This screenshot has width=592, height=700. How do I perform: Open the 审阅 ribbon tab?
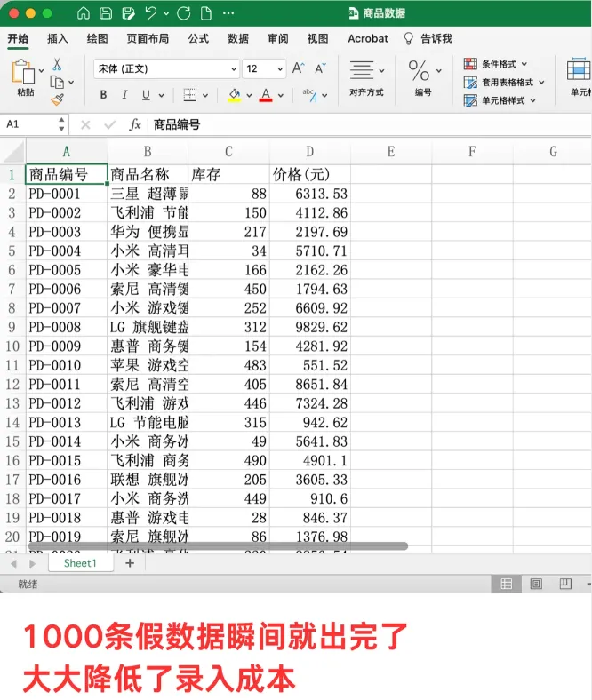[278, 39]
